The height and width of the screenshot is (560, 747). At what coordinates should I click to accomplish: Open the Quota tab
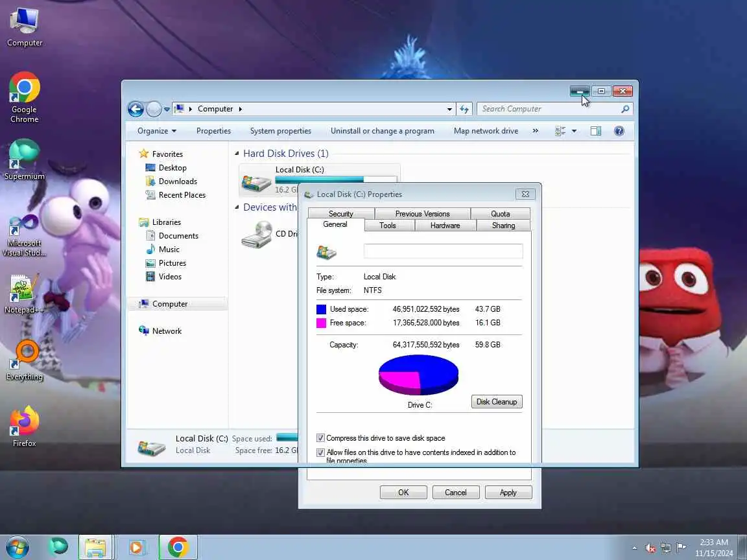[x=500, y=214]
